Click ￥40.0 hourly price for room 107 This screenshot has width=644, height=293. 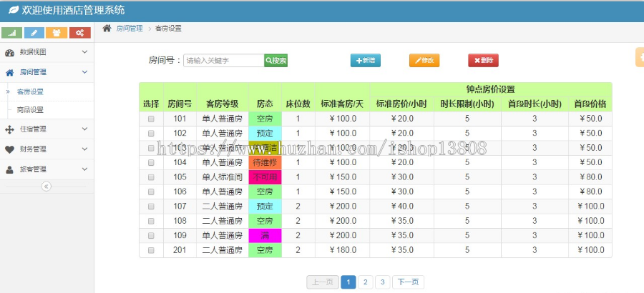tap(401, 207)
